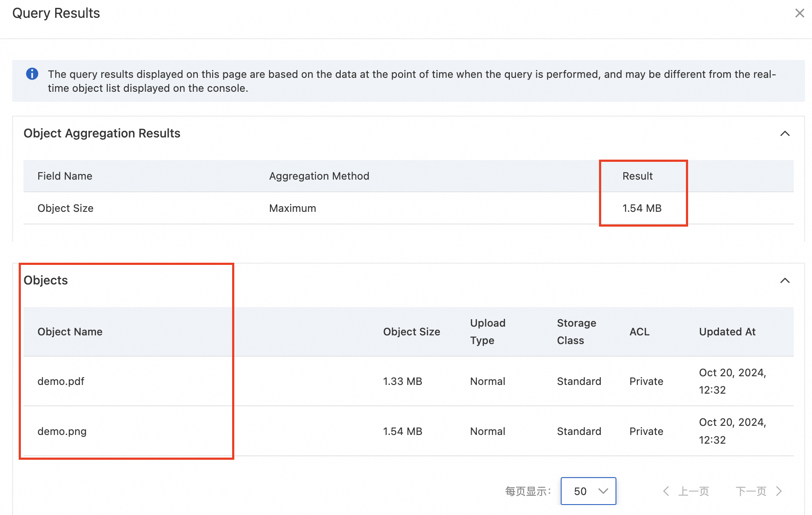Click Normal upload type in demo.pdf row

click(x=487, y=381)
